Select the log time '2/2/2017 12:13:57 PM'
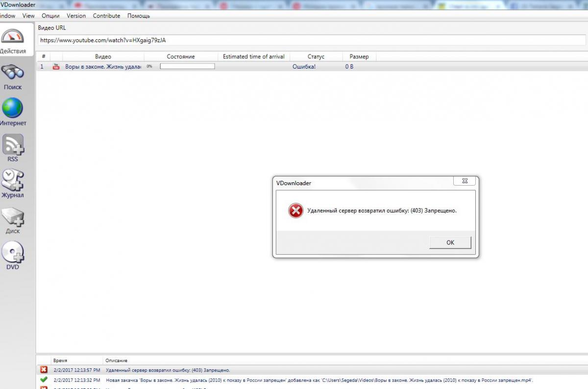Screen dimensions: 588x389 click(77, 370)
